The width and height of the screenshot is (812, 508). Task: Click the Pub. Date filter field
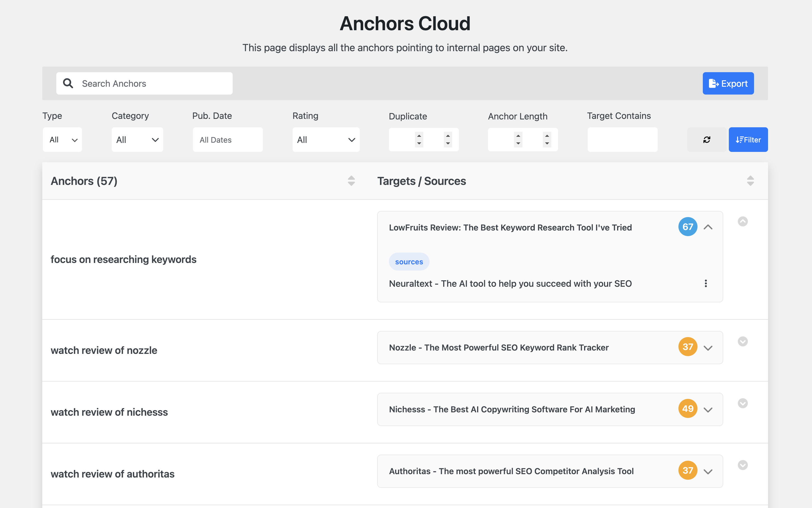228,139
